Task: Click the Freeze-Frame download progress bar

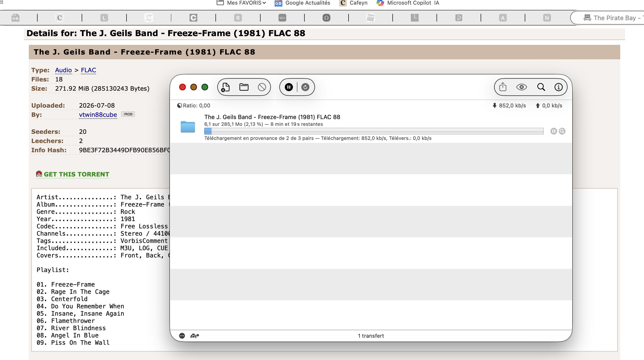Action: 374,131
